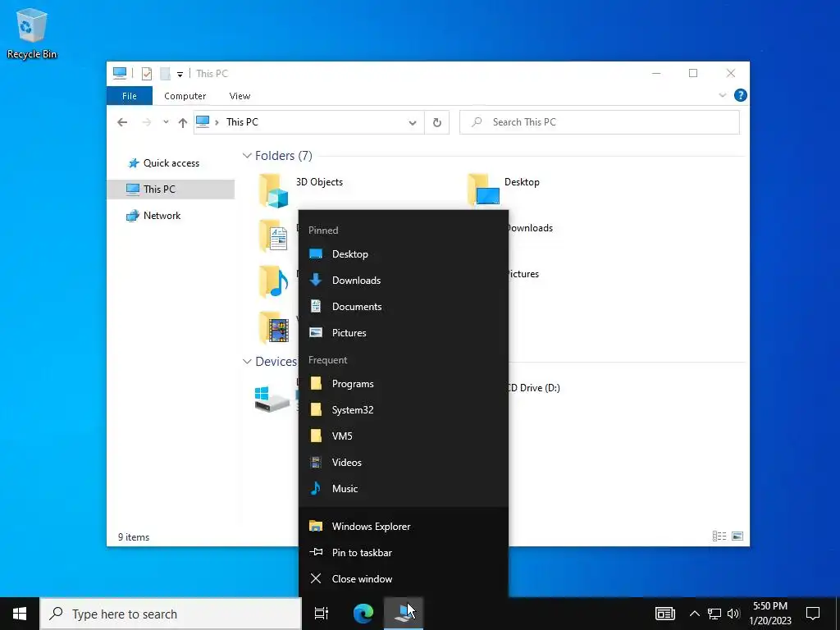Screen dimensions: 840x630
Task: Click the Properties quick access toolbar icon
Action: 146,73
